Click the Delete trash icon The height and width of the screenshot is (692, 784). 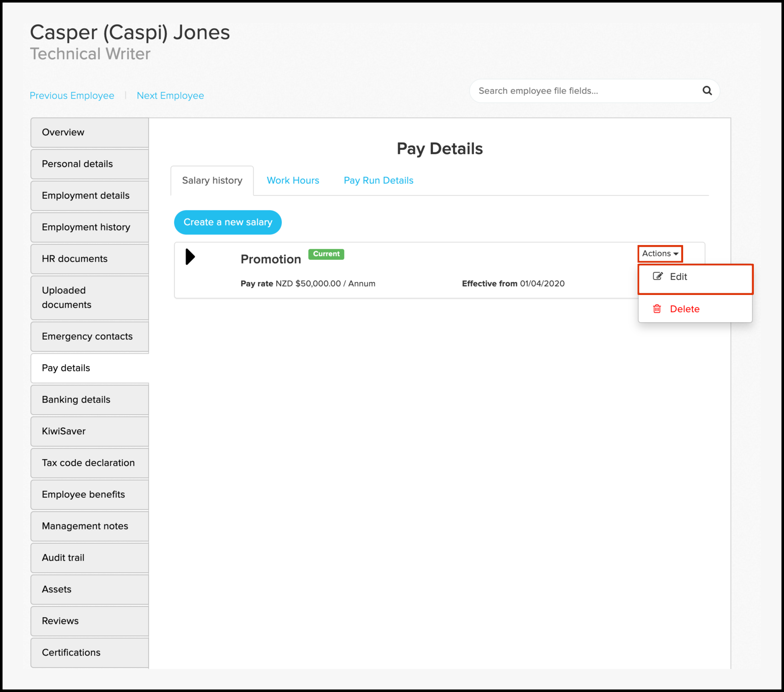[x=657, y=309]
